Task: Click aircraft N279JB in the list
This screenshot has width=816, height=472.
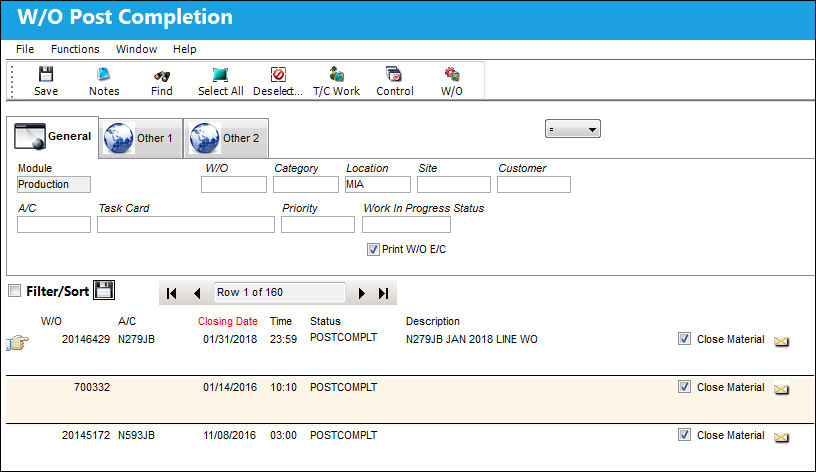Action: (x=136, y=339)
